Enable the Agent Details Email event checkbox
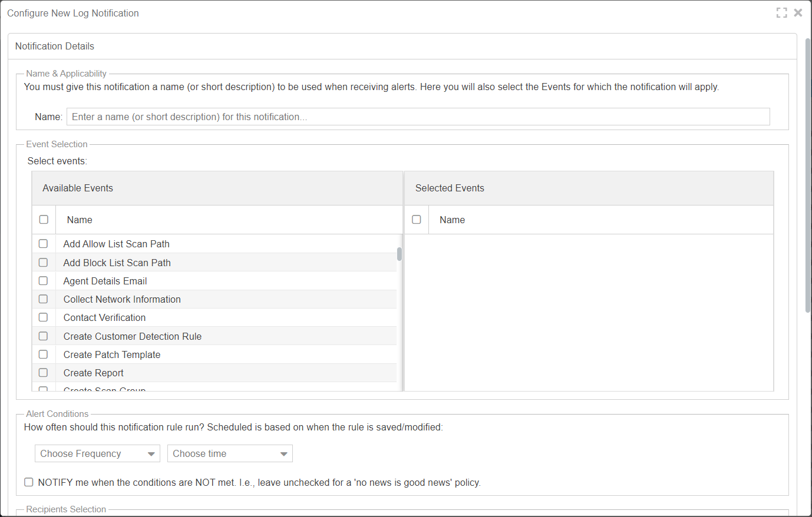Viewport: 812px width, 517px height. (x=43, y=281)
